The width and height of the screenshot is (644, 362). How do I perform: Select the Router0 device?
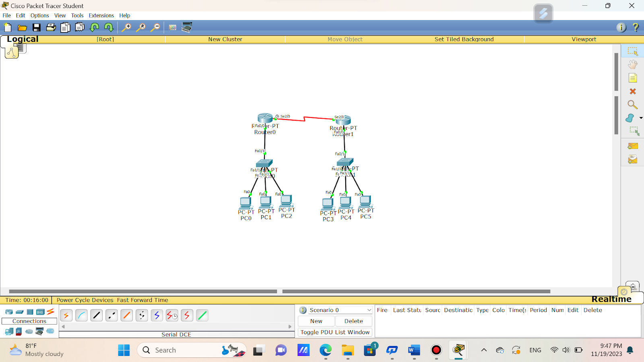[265, 118]
